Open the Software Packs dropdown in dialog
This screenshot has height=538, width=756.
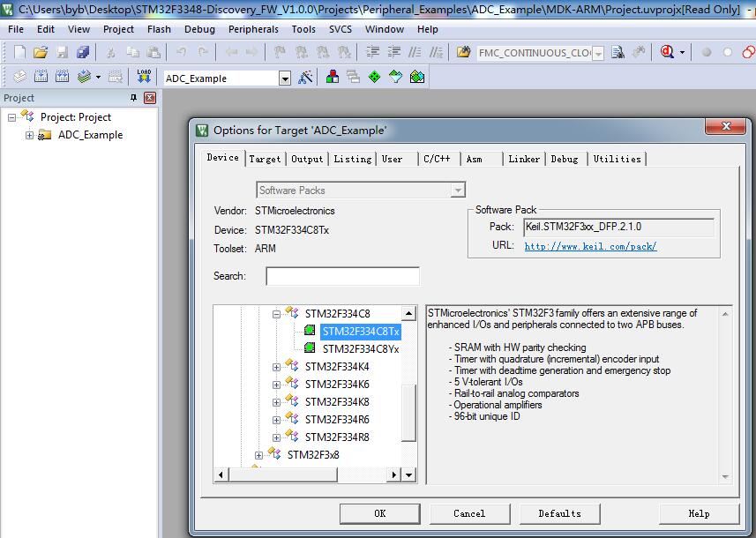tap(458, 191)
